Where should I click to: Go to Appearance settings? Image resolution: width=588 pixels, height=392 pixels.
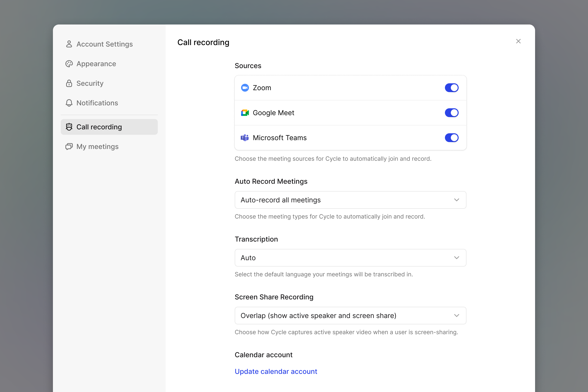coord(109,64)
